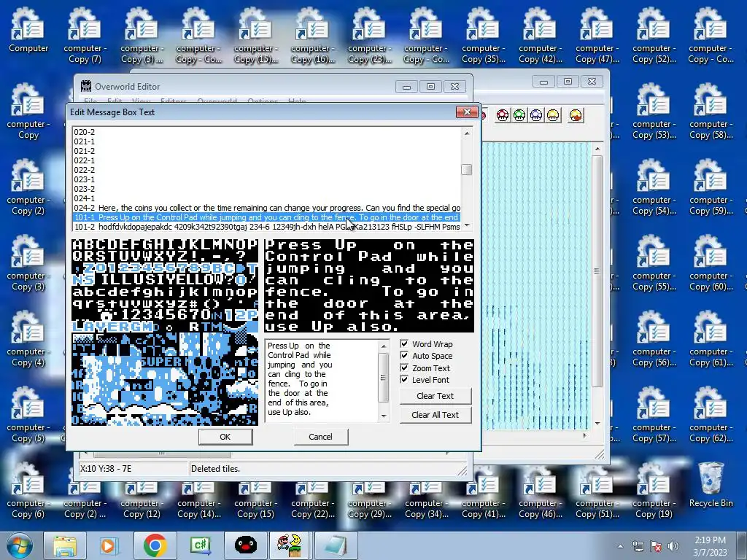
Task: Select message row 022-2
Action: pos(267,170)
